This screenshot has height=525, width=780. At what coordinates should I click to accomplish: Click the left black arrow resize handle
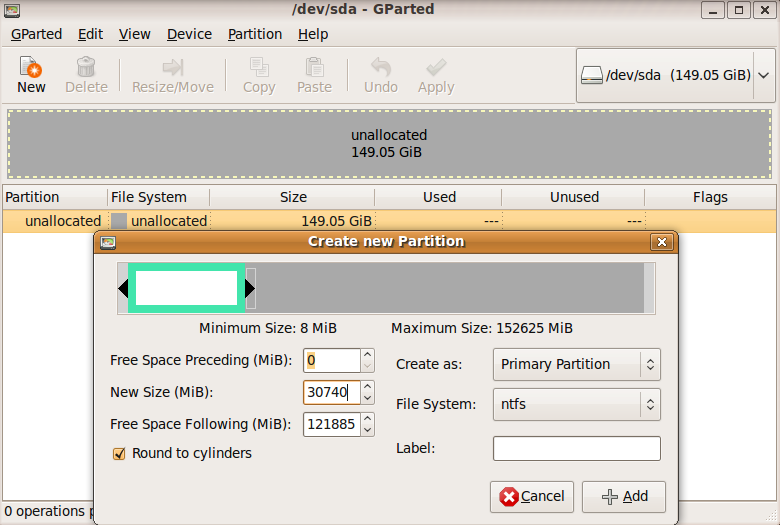(x=123, y=288)
